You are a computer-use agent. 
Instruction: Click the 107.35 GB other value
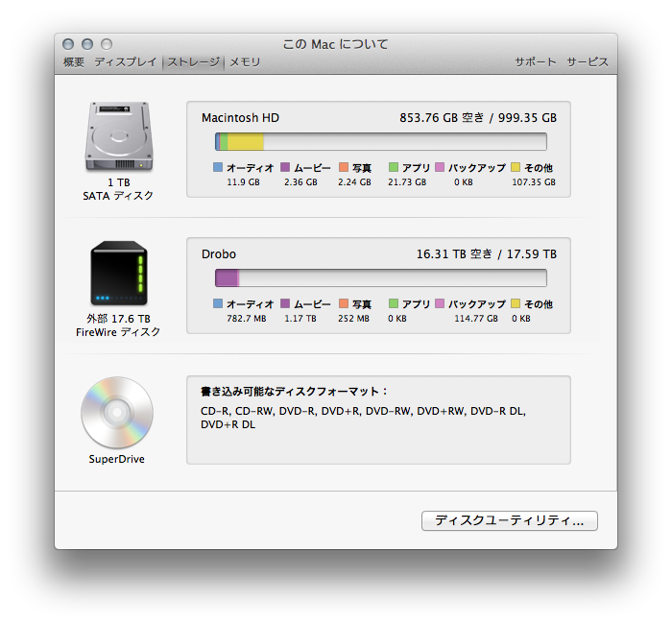click(x=534, y=182)
